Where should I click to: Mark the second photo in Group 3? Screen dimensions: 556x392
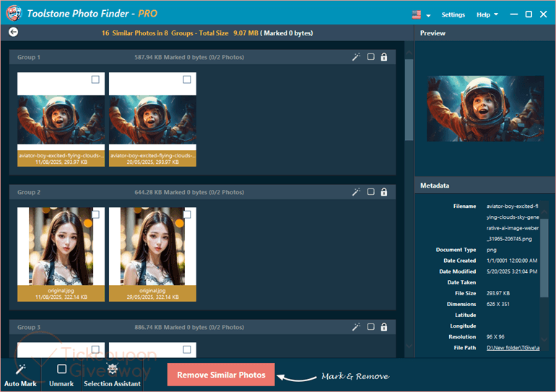187,349
